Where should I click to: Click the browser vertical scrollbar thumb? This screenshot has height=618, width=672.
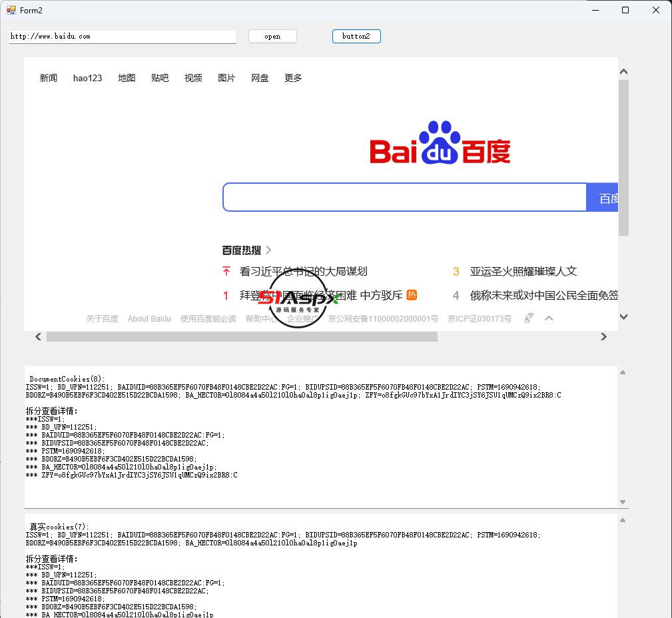coord(624,158)
